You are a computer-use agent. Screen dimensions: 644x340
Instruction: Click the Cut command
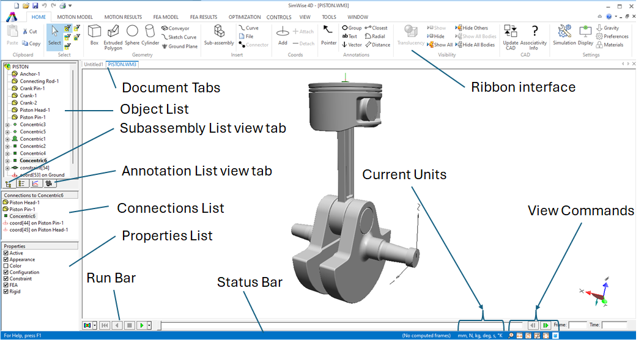pyautogui.click(x=30, y=31)
